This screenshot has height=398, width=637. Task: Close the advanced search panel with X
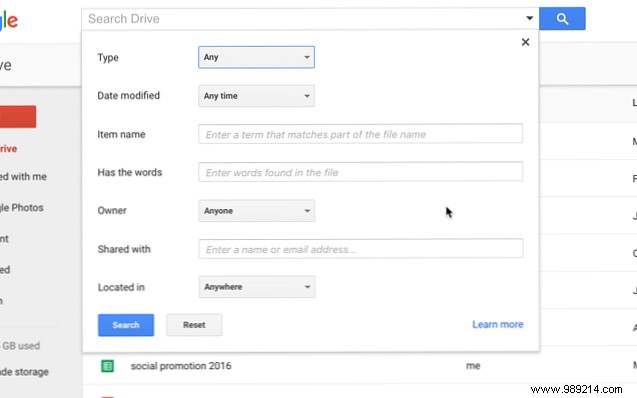(x=525, y=42)
